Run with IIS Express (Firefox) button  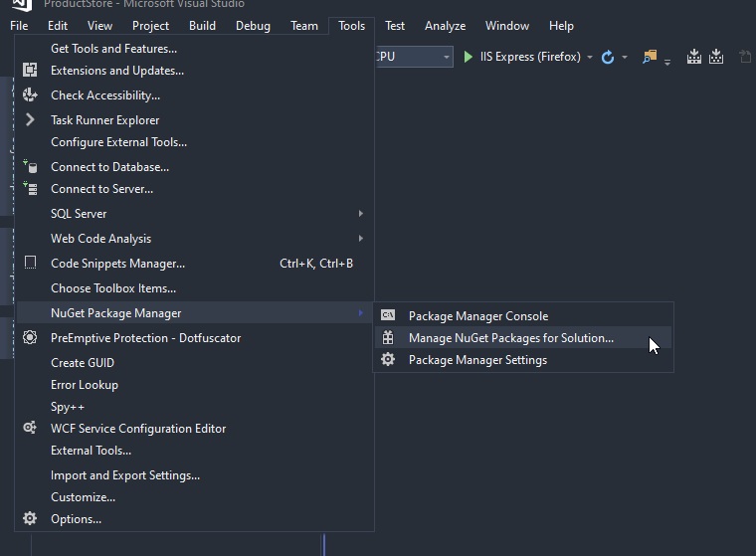coord(522,57)
